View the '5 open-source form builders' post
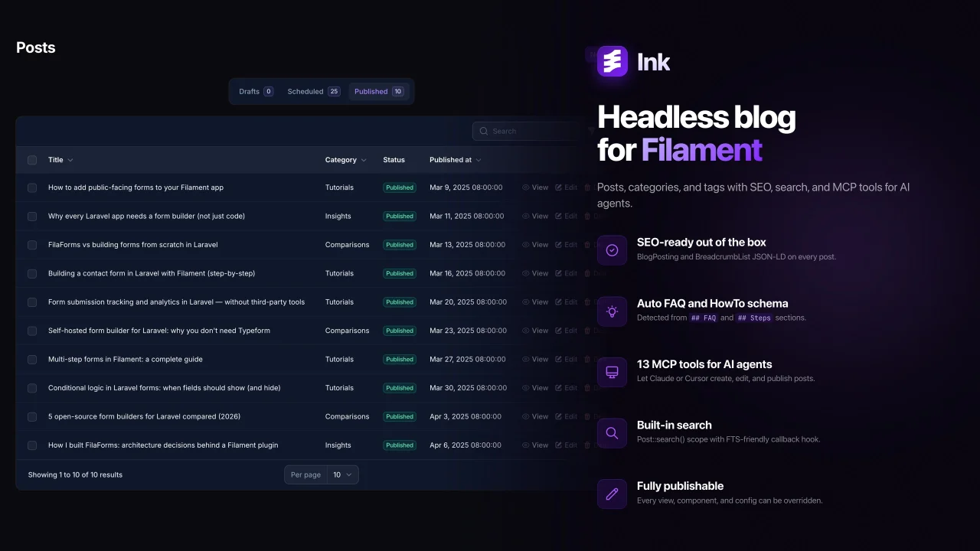 coord(535,416)
